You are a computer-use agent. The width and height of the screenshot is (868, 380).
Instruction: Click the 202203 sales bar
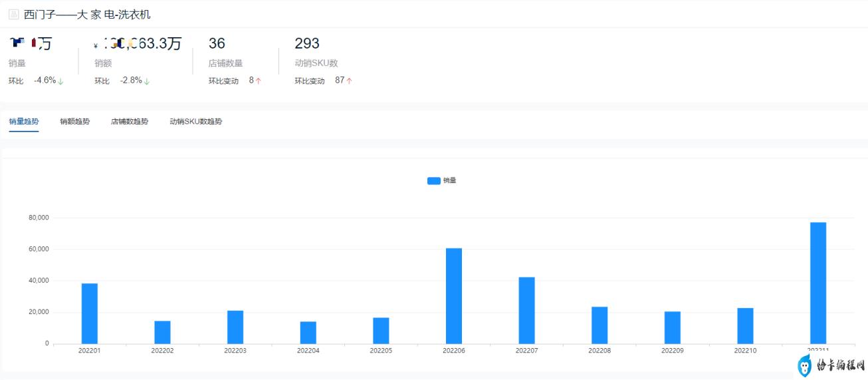point(235,327)
